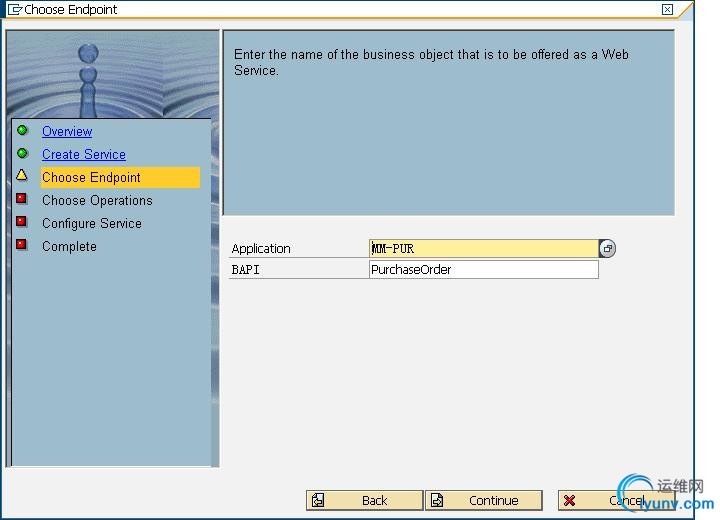The height and width of the screenshot is (520, 720).
Task: Continue to the next wizard step
Action: pyautogui.click(x=484, y=500)
